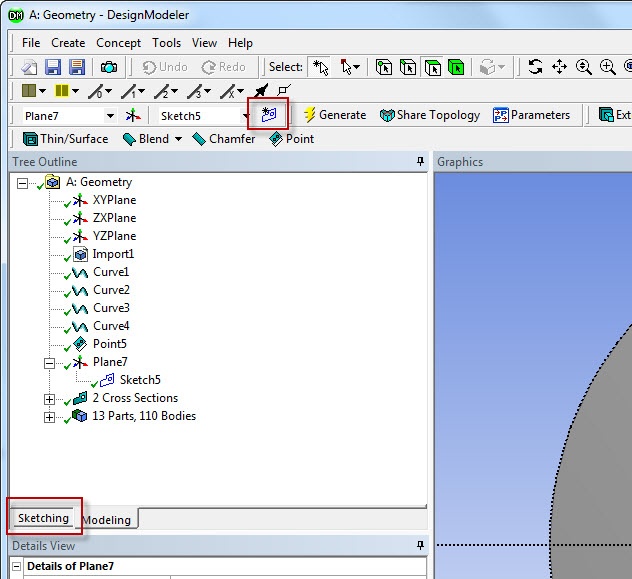This screenshot has height=579, width=632.
Task: Click the Look At Face/Plane icon
Action: tap(261, 91)
